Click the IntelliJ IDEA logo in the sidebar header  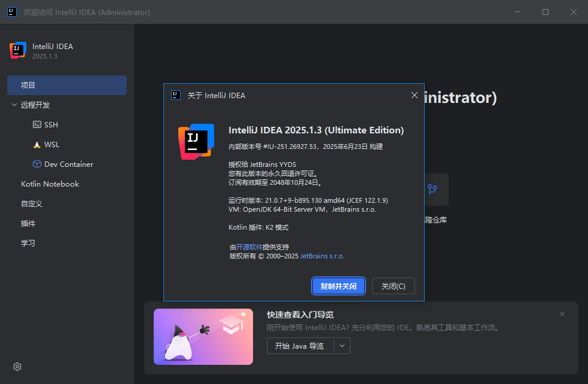point(17,50)
